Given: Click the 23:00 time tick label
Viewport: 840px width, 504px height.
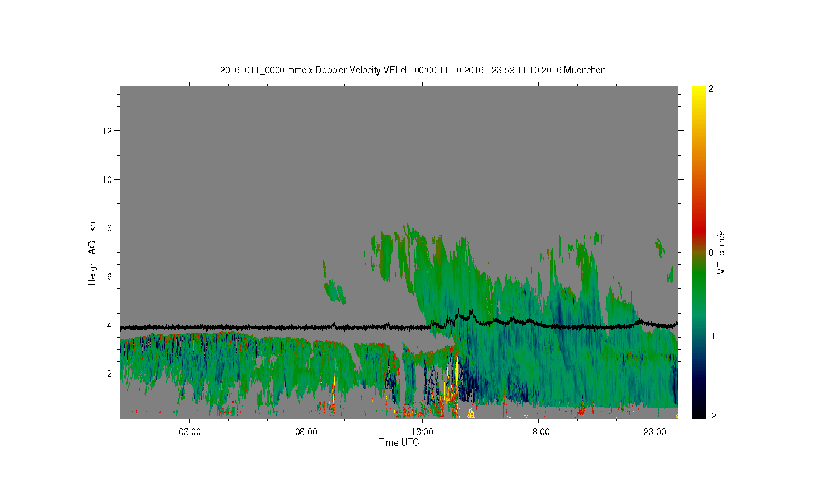Looking at the screenshot, I should [655, 432].
